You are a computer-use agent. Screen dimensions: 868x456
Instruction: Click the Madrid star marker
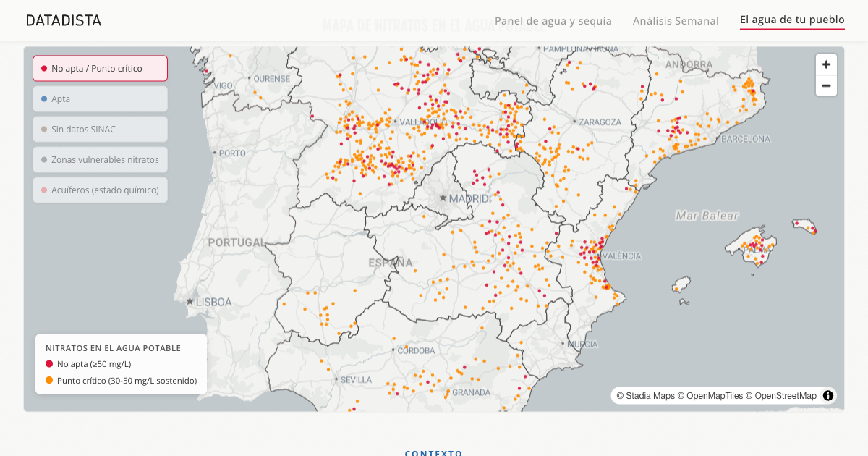[x=443, y=198]
